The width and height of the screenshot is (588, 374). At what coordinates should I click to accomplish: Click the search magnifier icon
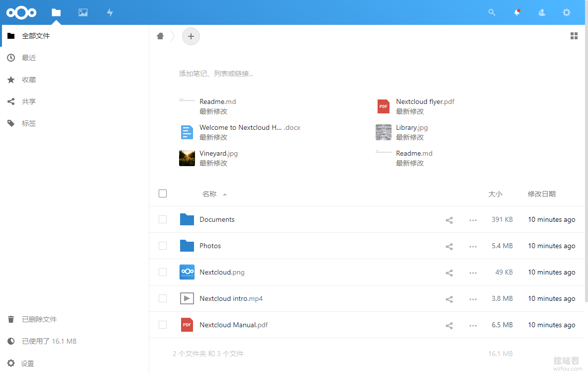tap(491, 12)
